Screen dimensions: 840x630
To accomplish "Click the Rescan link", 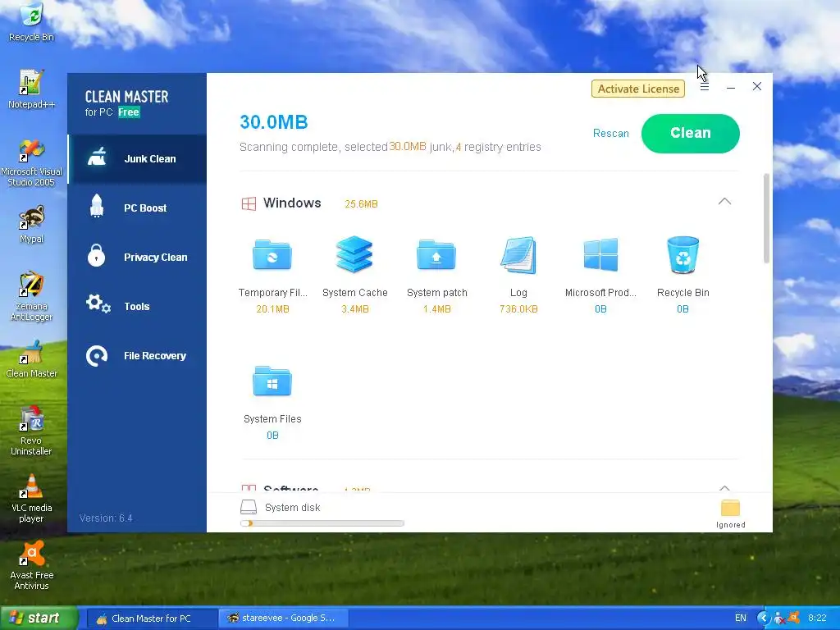I will coord(610,134).
